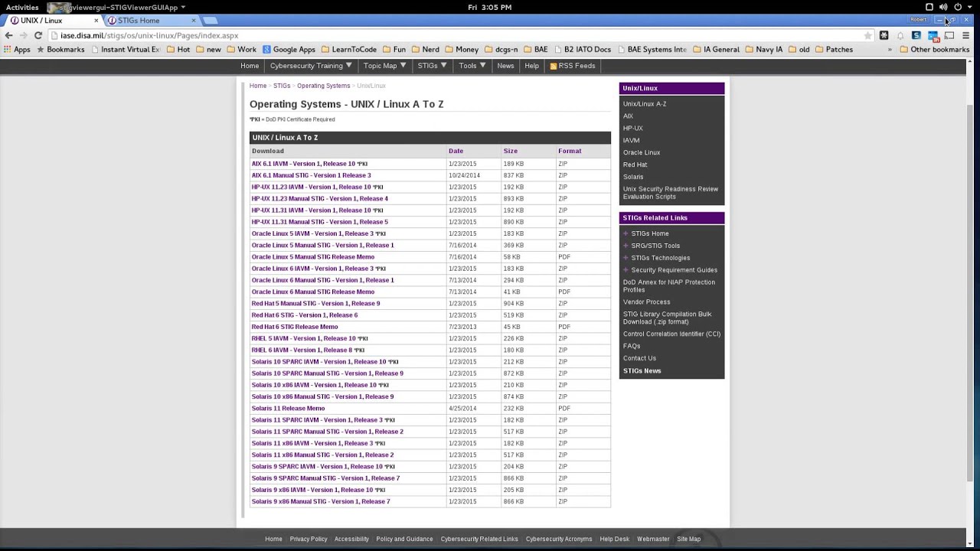This screenshot has width=980, height=551.
Task: Expand Security Requirement Guides in related links
Action: 626,270
